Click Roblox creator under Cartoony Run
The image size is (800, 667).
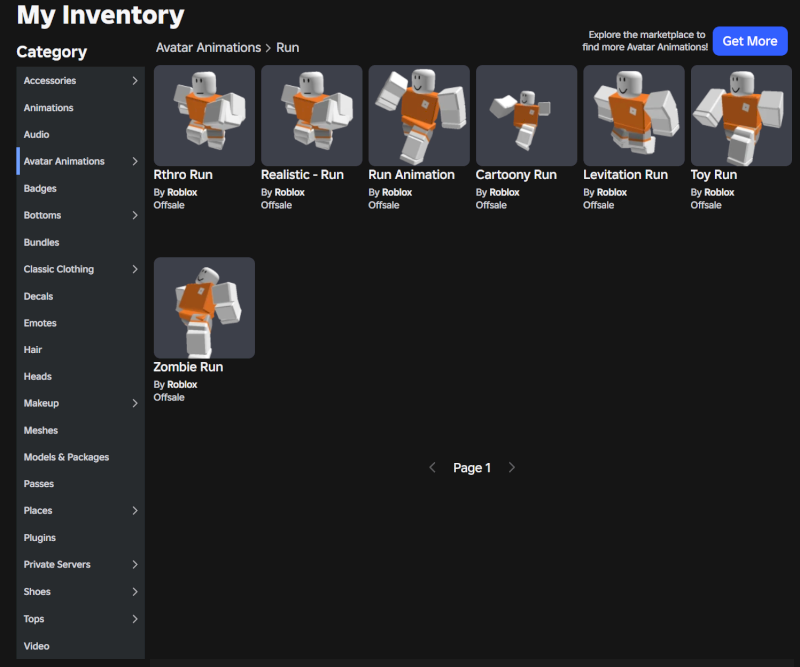pyautogui.click(x=504, y=192)
